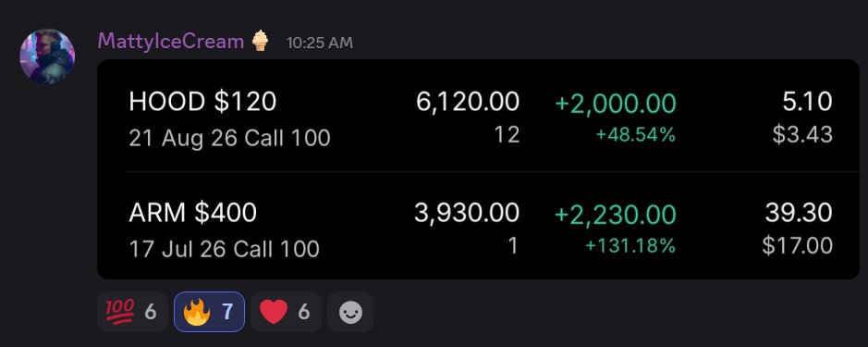The height and width of the screenshot is (347, 868).
Task: Click the 10:25 AM message timestamp
Action: 320,43
